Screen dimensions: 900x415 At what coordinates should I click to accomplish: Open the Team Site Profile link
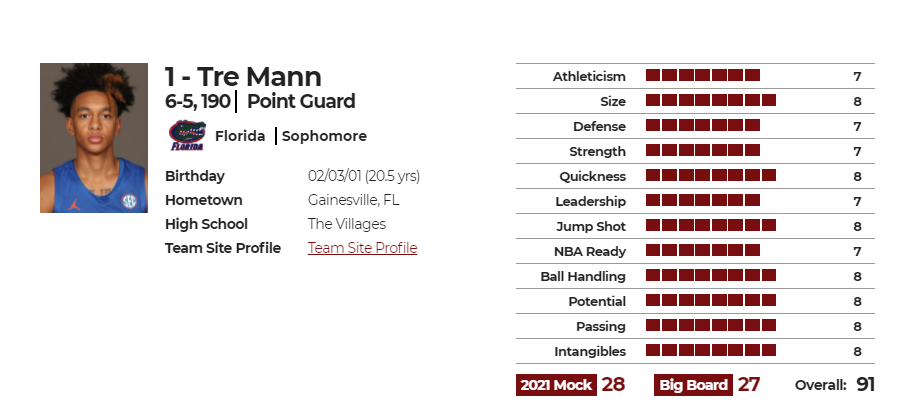click(362, 248)
